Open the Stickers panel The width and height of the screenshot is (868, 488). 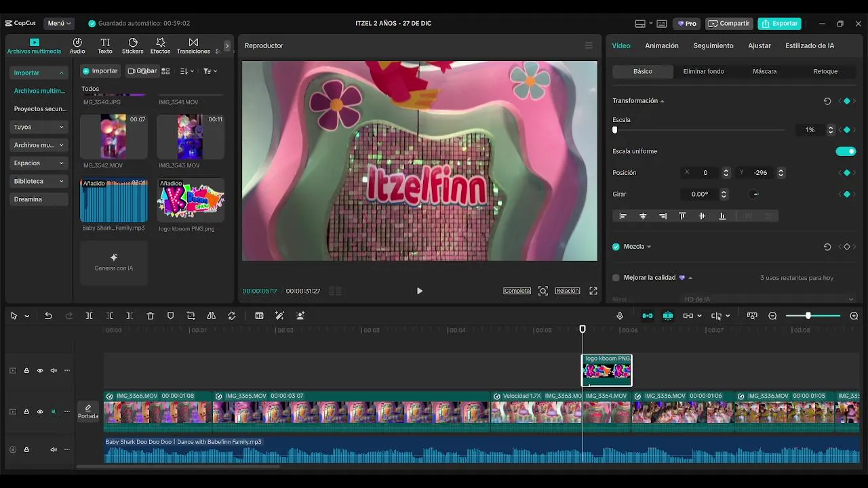click(133, 45)
